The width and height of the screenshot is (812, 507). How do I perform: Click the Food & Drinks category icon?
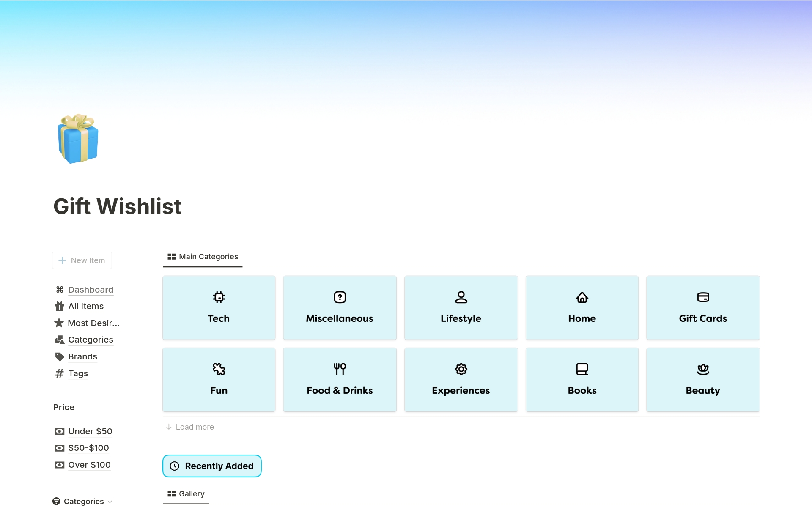click(x=340, y=369)
